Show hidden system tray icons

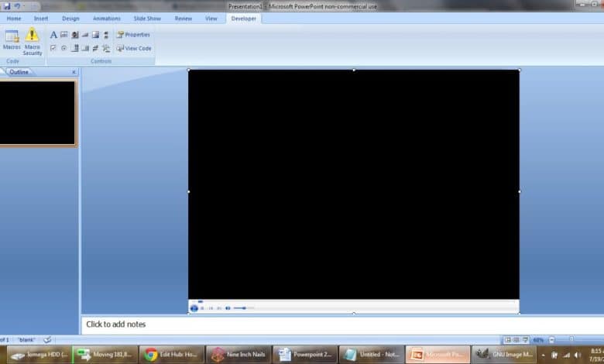(543, 355)
